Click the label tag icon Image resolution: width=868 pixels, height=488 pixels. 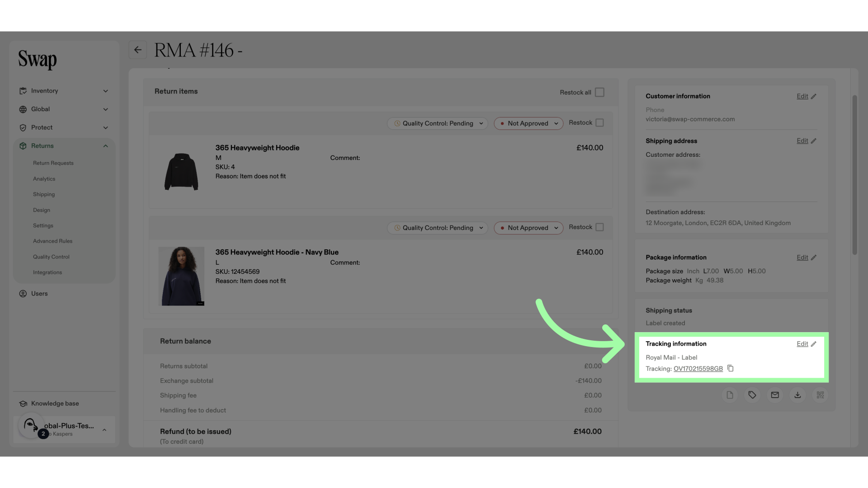pyautogui.click(x=752, y=395)
